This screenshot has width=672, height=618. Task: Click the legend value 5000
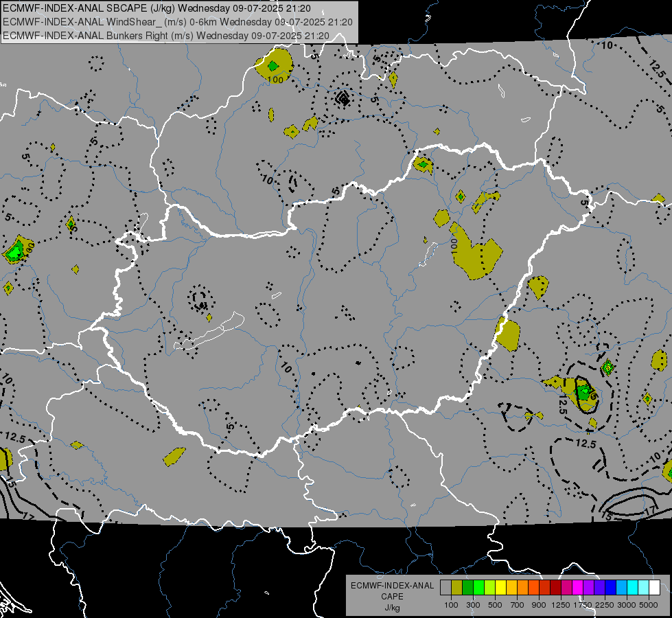[x=649, y=605]
